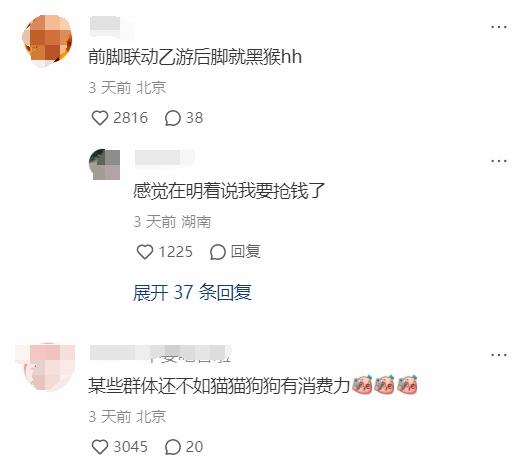The height and width of the screenshot is (468, 524).
Task: Open three-dot menu on the third comment
Action: coord(499,355)
